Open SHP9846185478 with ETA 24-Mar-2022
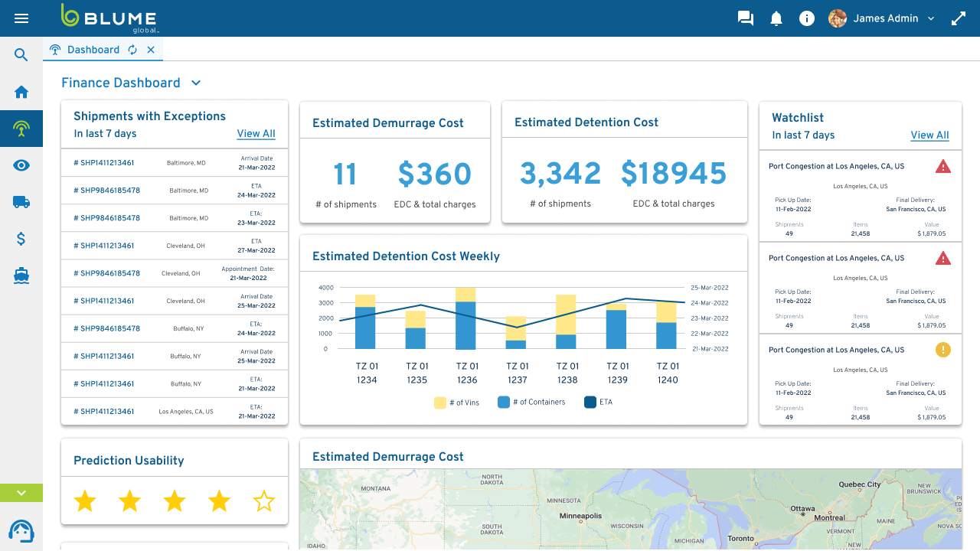Screen dimensions: 980x551 175,191
